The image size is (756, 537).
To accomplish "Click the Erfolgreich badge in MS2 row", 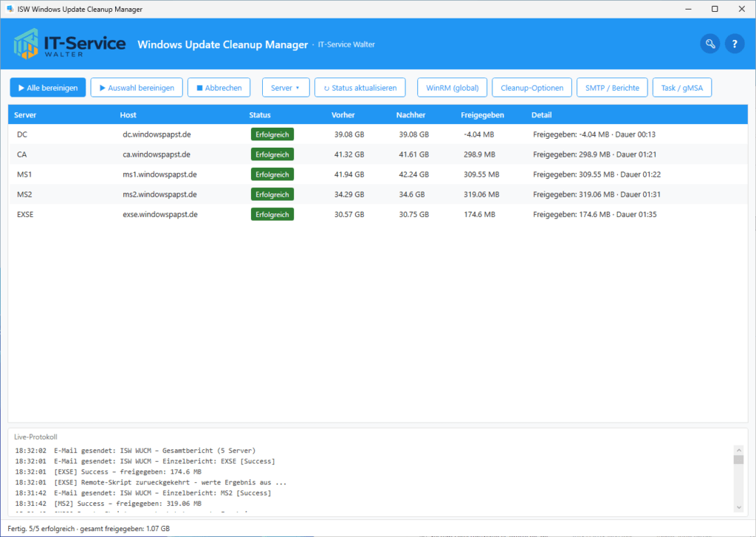I will click(272, 194).
